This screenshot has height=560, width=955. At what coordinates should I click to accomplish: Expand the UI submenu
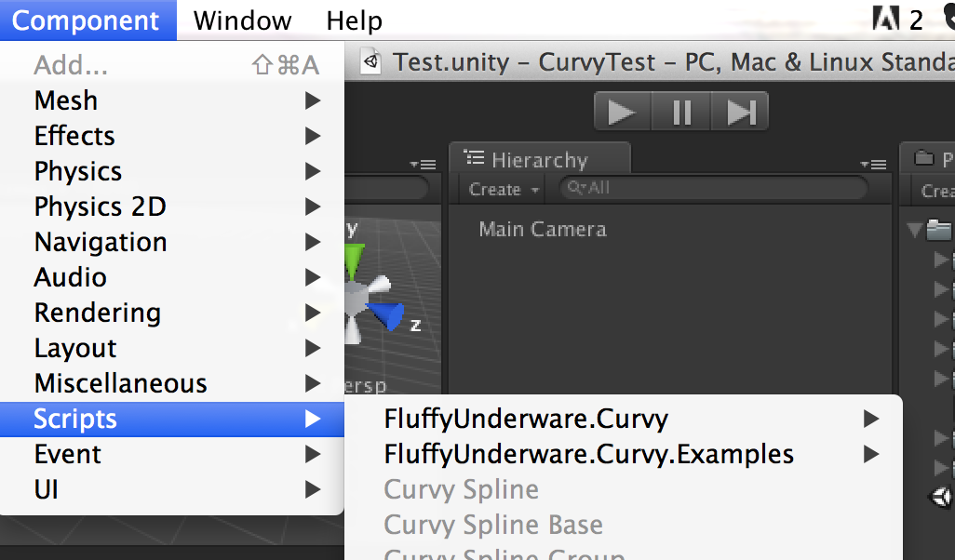[172, 489]
